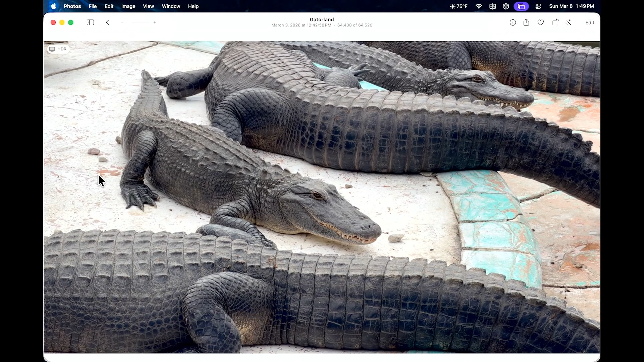Go back using the back chevron
The height and width of the screenshot is (362, 644).
tap(107, 22)
